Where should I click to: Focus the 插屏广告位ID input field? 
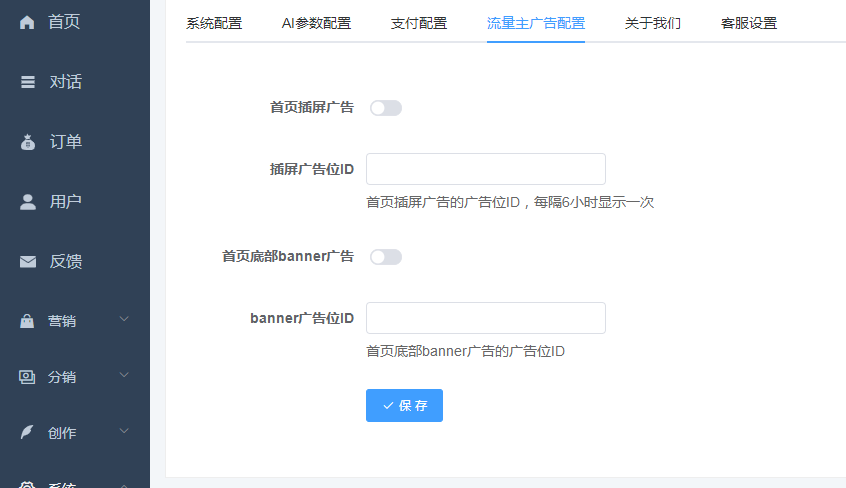[485, 169]
